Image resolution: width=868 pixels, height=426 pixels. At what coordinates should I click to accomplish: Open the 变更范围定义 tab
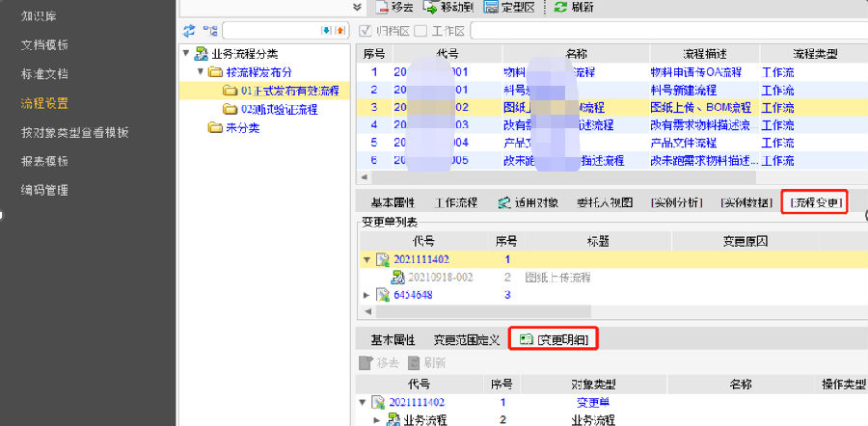pyautogui.click(x=467, y=339)
